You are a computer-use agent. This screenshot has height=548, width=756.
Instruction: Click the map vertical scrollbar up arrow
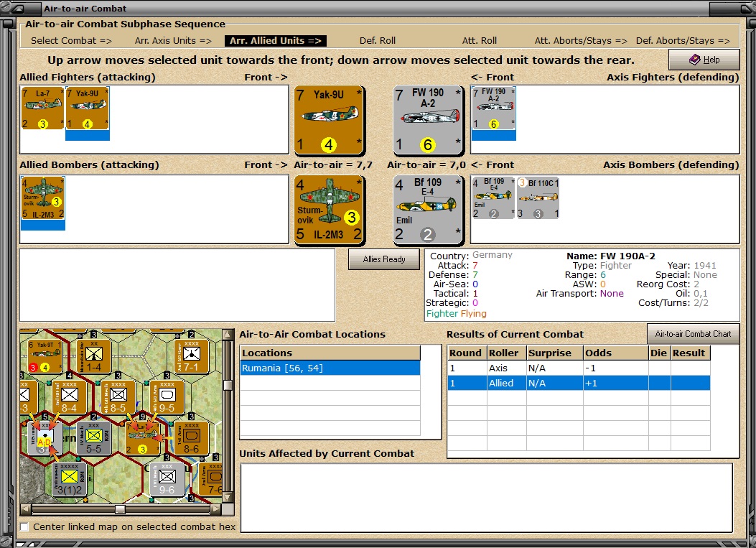click(x=228, y=335)
